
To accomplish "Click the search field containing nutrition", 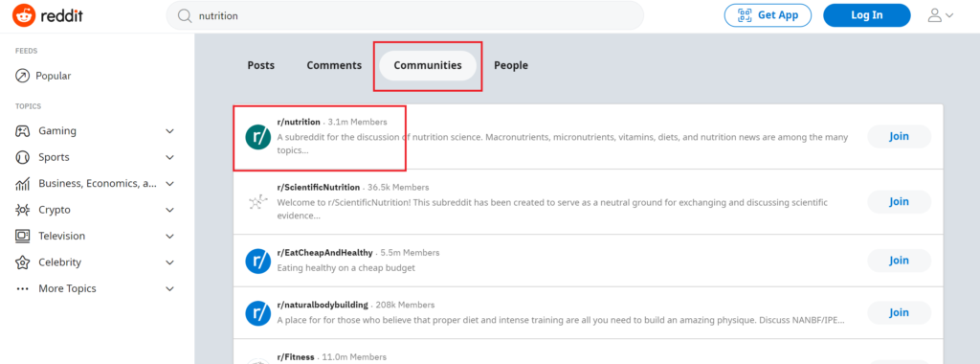I will [405, 15].
